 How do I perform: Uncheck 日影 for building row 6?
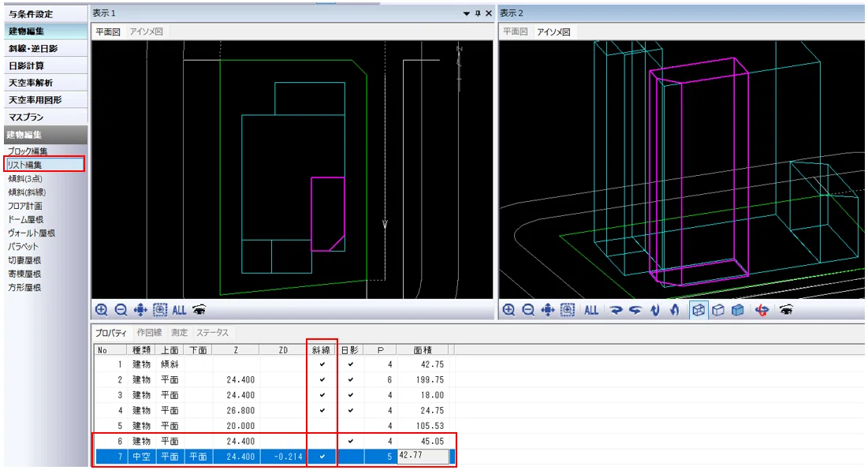coord(350,441)
